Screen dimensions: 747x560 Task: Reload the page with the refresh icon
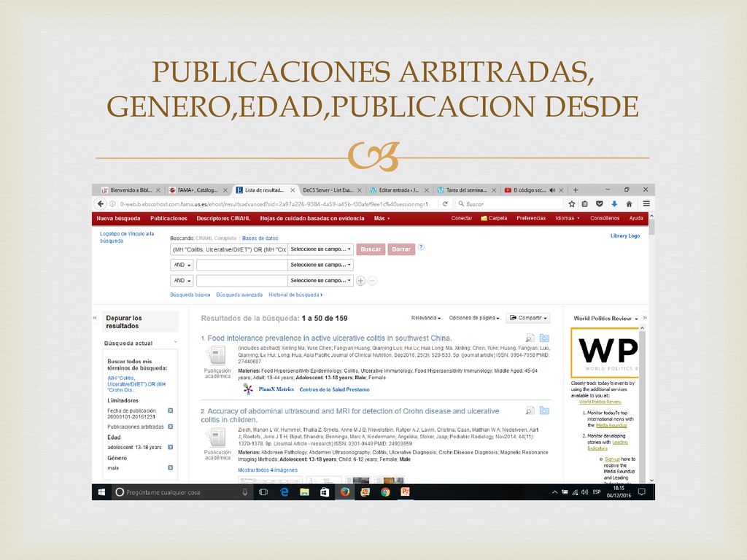[445, 204]
